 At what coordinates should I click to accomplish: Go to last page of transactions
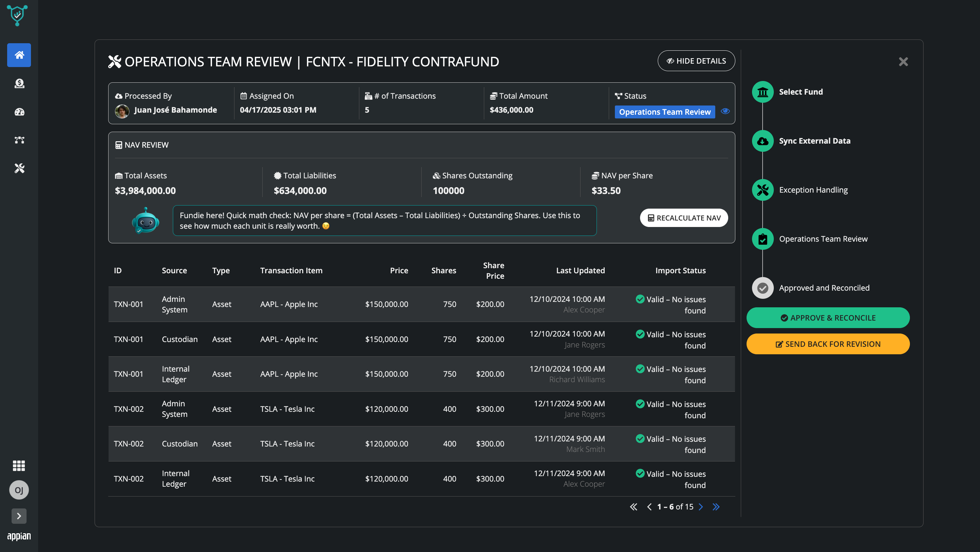pyautogui.click(x=716, y=507)
